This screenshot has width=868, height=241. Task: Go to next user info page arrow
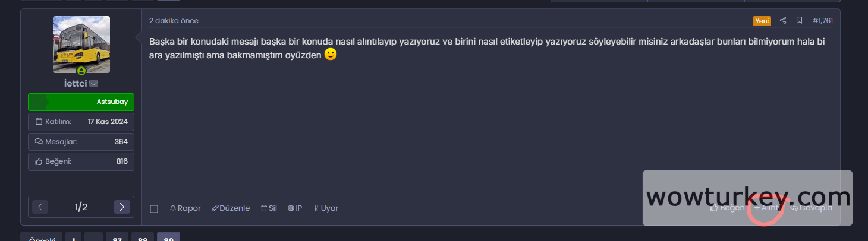click(x=122, y=207)
